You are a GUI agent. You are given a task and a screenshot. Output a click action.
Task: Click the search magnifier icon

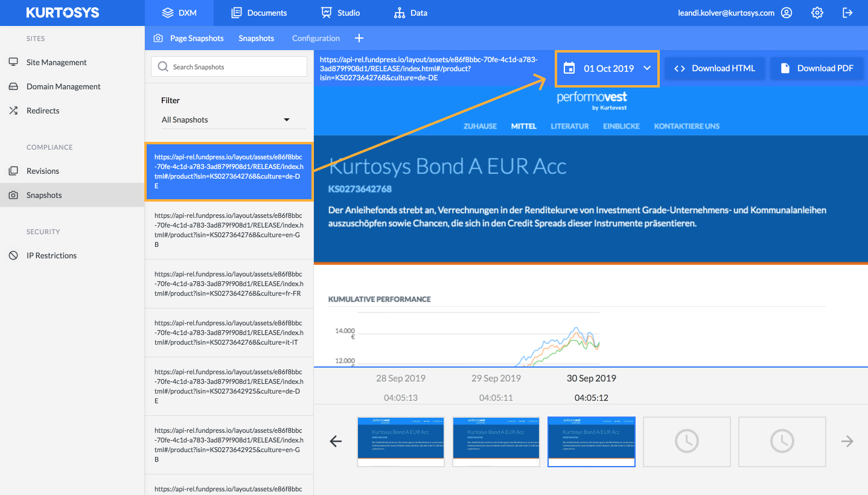tap(163, 67)
